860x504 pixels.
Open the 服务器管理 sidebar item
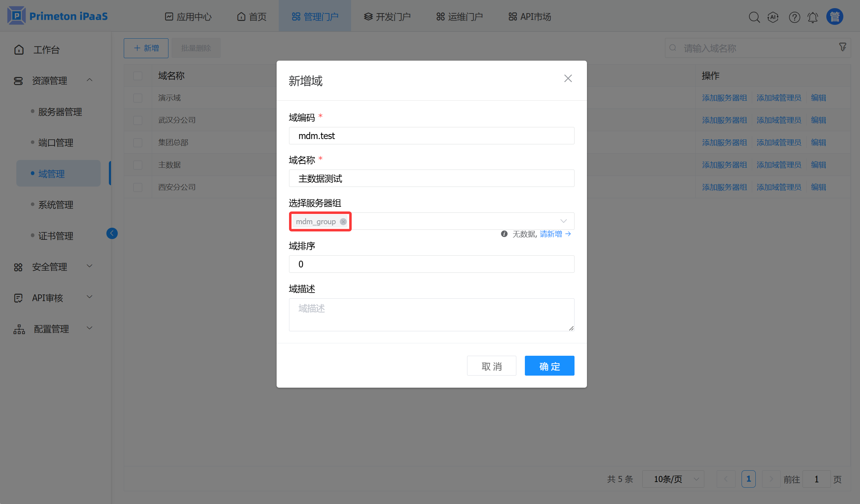click(60, 112)
